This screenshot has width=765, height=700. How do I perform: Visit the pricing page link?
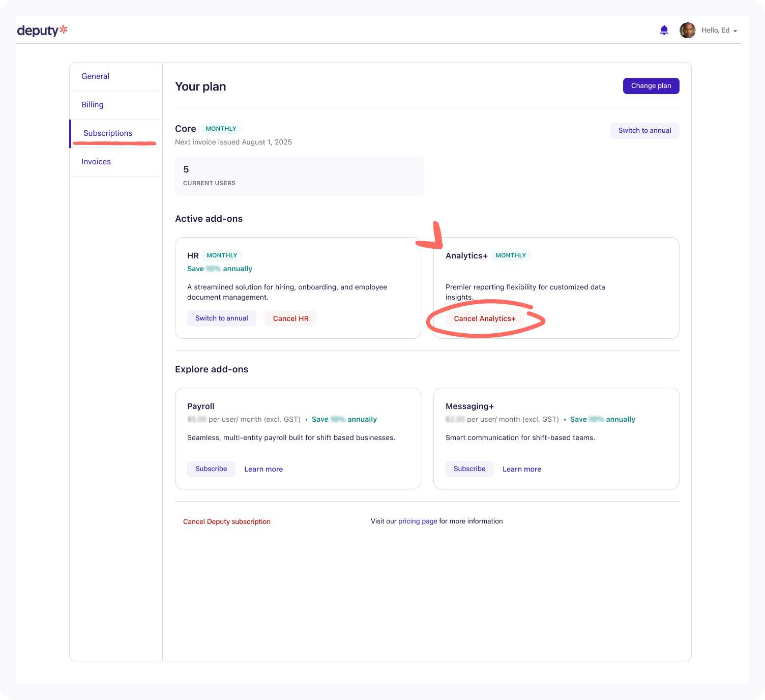point(418,521)
